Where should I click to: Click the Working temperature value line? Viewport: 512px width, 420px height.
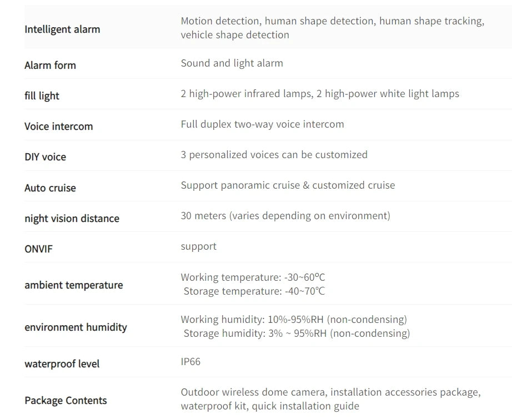pos(253,277)
